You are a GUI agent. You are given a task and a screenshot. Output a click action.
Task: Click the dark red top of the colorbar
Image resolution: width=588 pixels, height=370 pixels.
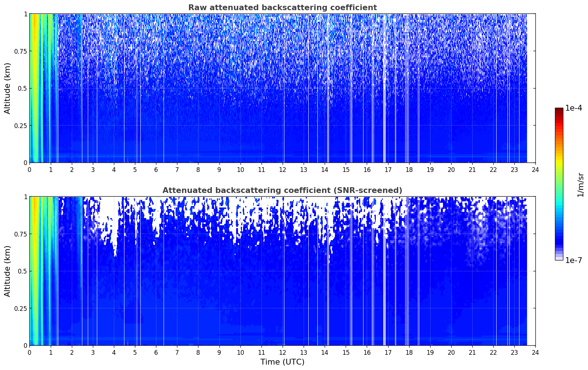coord(559,110)
